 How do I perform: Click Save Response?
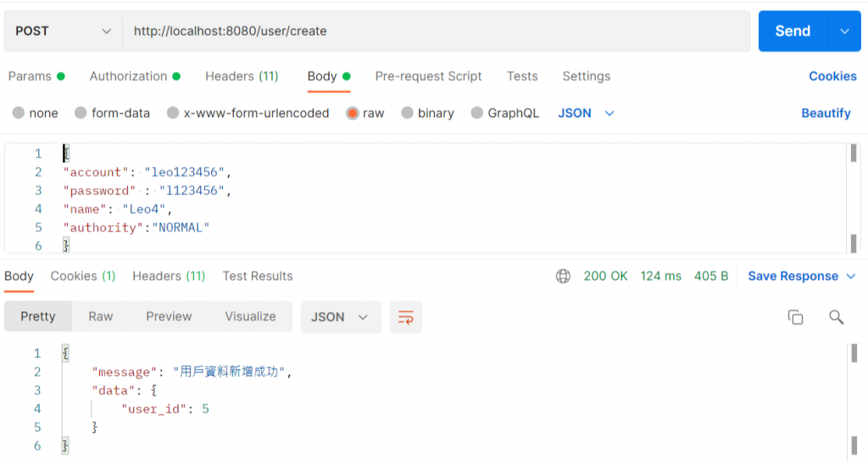(793, 277)
